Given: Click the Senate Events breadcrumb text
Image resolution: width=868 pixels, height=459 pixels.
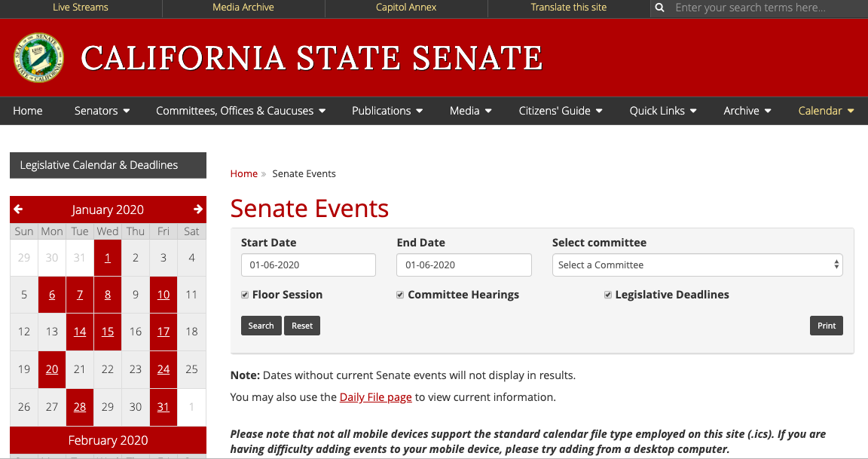Looking at the screenshot, I should click(304, 174).
